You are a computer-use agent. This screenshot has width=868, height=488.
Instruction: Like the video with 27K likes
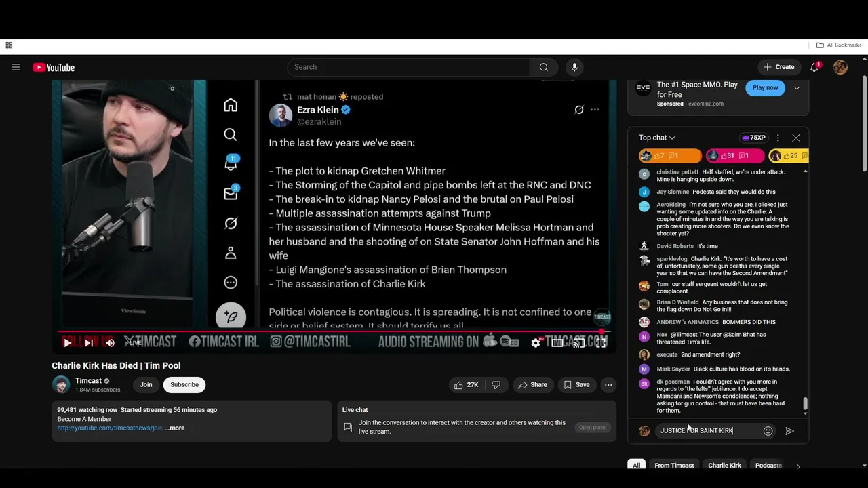pyautogui.click(x=467, y=384)
